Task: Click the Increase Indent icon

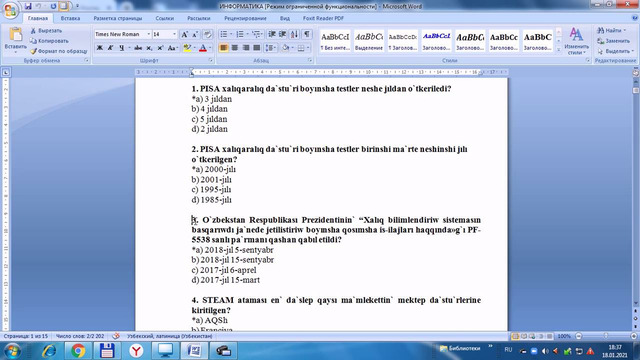Action: click(282, 34)
